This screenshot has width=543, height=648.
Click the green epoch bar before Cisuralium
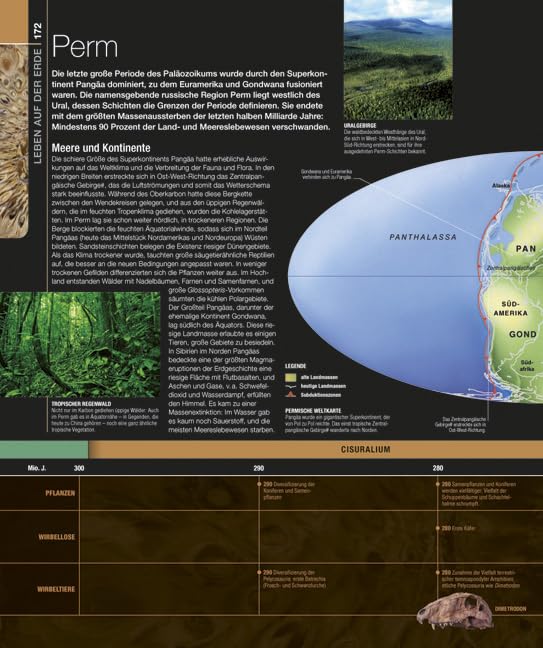coord(44,449)
